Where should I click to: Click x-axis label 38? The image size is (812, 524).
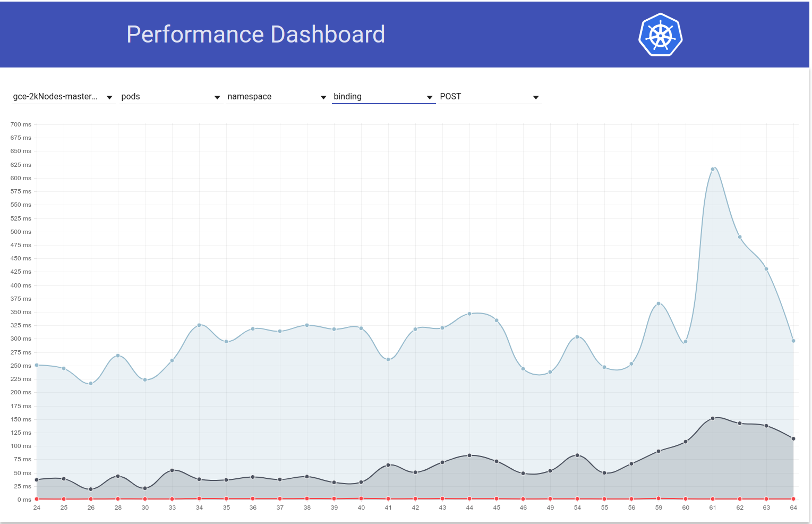307,508
